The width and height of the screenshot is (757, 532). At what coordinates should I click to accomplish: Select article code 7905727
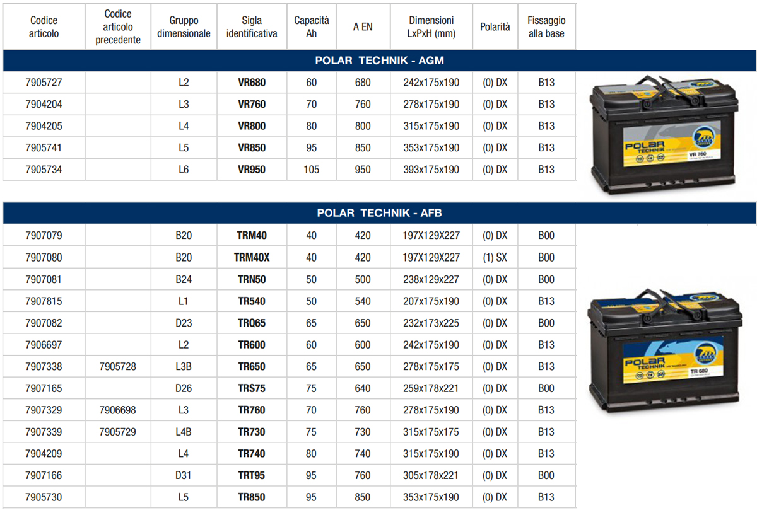pos(44,83)
